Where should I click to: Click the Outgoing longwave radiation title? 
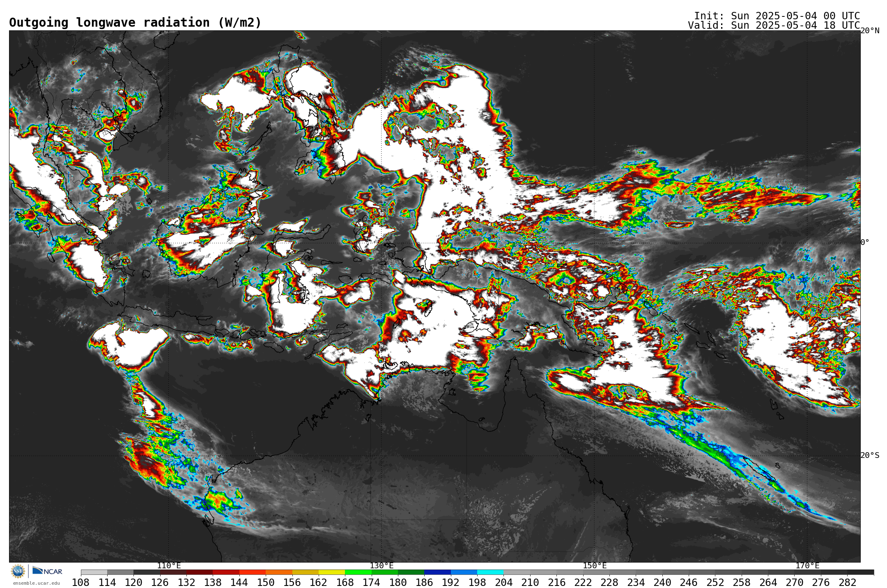(135, 23)
